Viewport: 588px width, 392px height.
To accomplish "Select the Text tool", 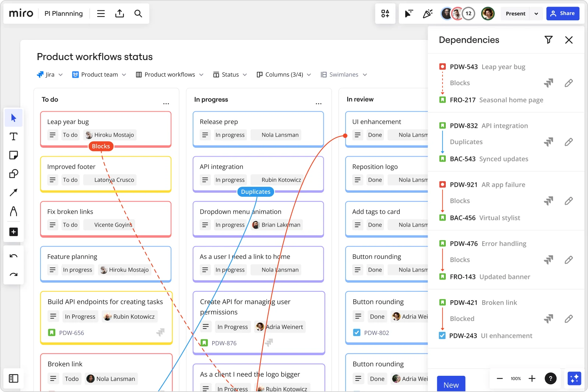I will tap(14, 137).
